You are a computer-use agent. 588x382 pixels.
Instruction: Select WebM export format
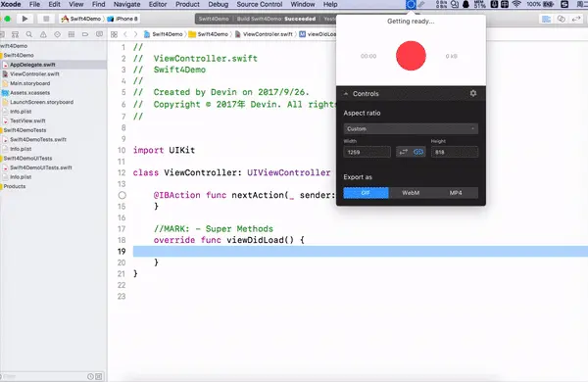click(x=411, y=193)
